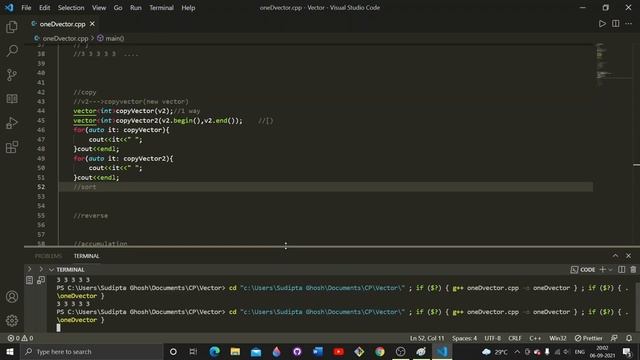Change indentation via Spaces: 4
Viewport: 640px width, 360px height.
click(464, 338)
